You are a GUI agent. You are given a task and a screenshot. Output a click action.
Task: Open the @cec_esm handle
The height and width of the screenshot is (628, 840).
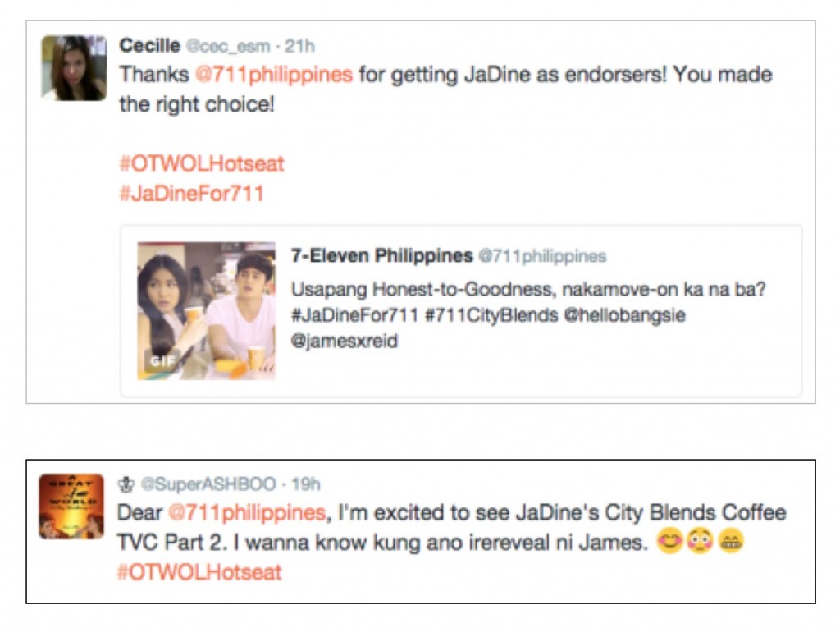(x=228, y=46)
